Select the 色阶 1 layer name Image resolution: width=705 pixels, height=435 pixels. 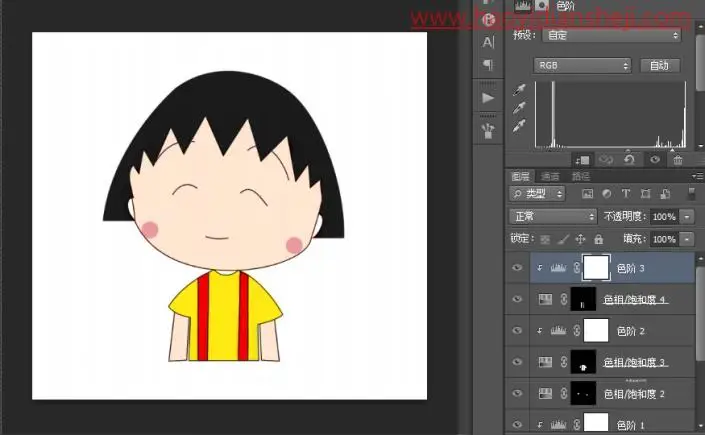tap(631, 425)
